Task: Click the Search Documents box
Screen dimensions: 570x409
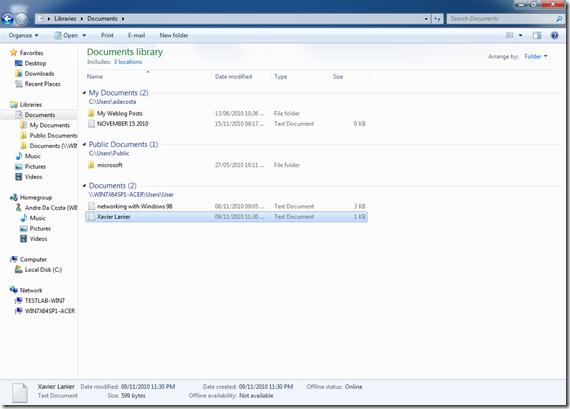Action: point(502,19)
